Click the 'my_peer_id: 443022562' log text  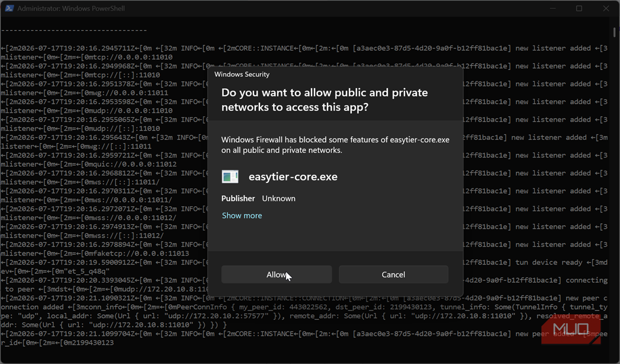(x=283, y=307)
